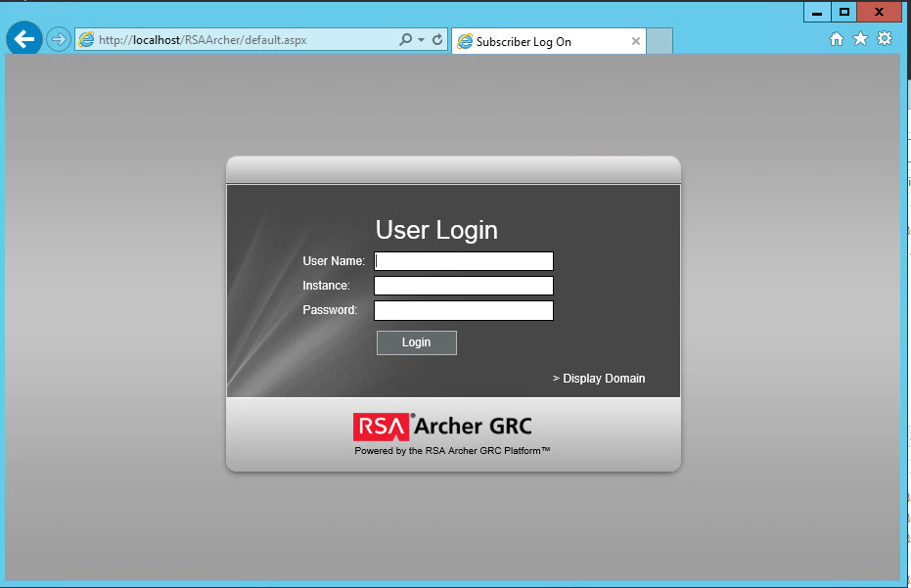Open Favorites with the star icon
The image size is (911, 588).
(860, 39)
